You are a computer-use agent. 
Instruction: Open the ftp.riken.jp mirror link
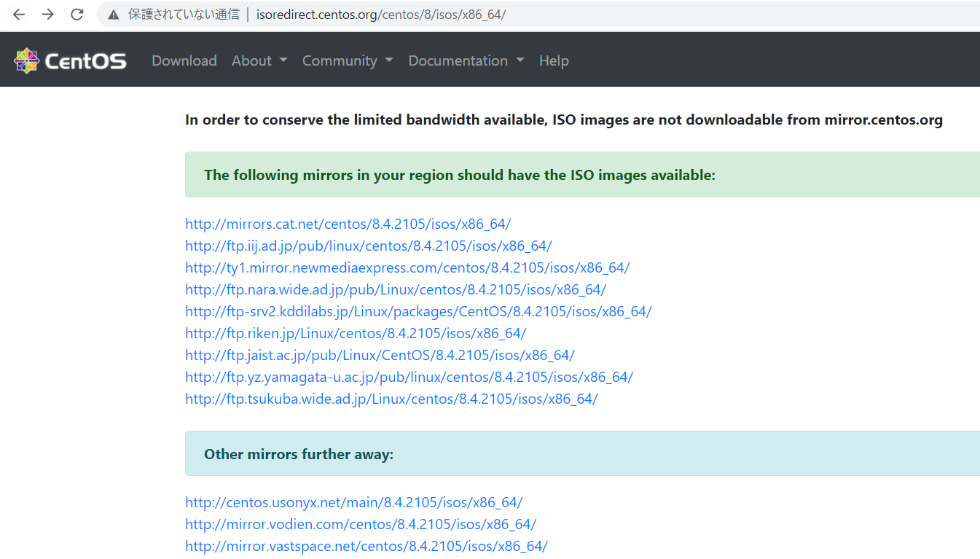click(x=356, y=333)
